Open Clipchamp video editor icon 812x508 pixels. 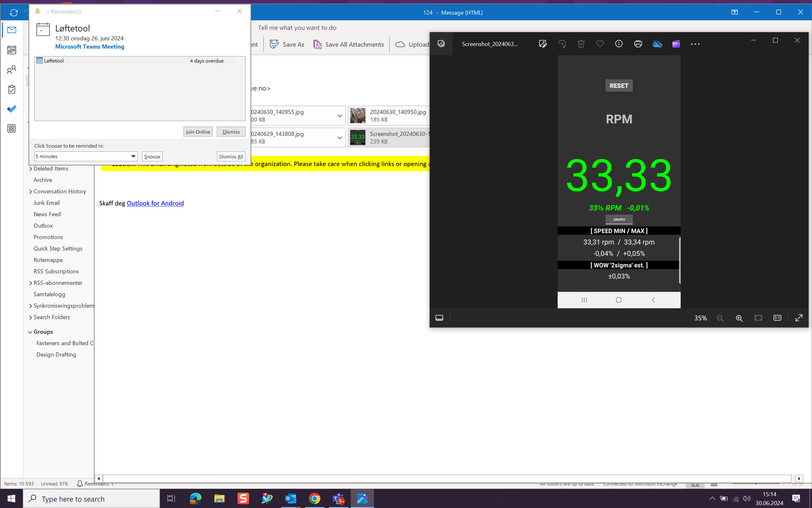tap(676, 44)
